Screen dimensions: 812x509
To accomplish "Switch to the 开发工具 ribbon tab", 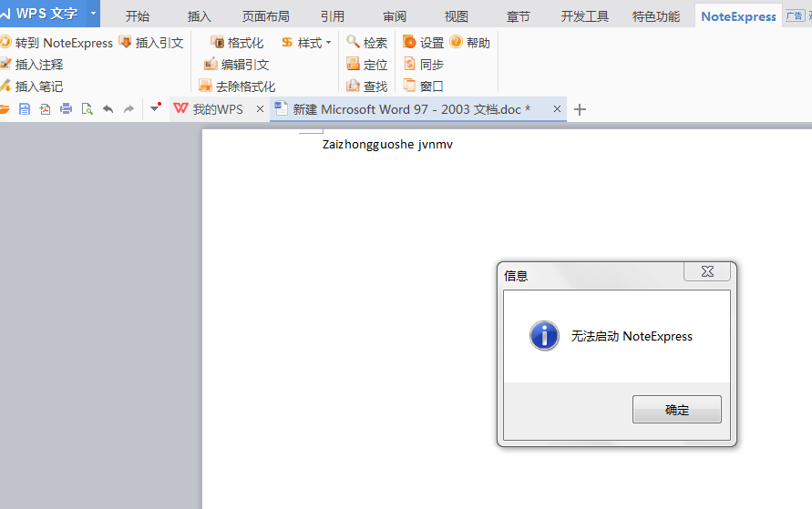I will [585, 16].
